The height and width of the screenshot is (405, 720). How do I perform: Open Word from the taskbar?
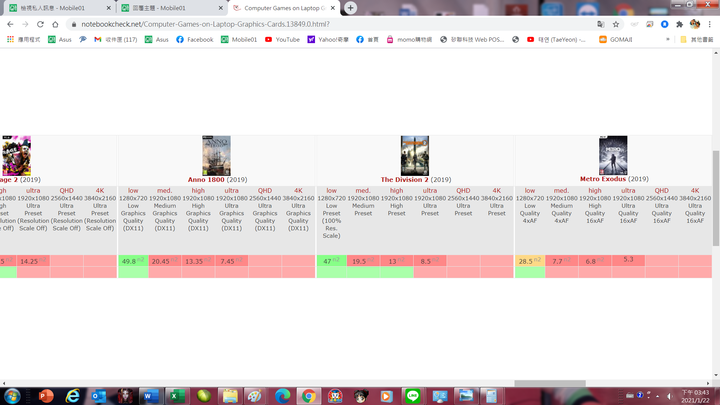click(151, 396)
